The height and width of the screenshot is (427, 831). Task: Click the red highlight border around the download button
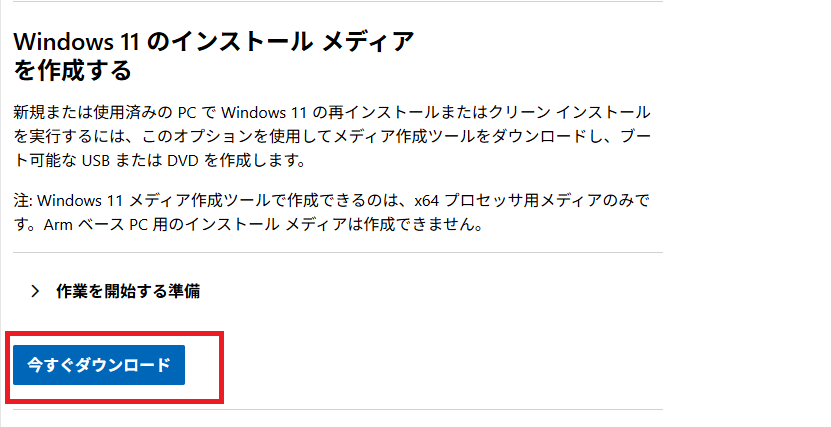pos(114,334)
